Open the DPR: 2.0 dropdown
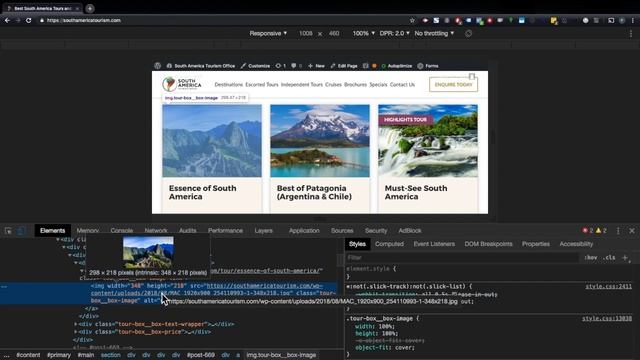640x360 pixels. tap(394, 33)
